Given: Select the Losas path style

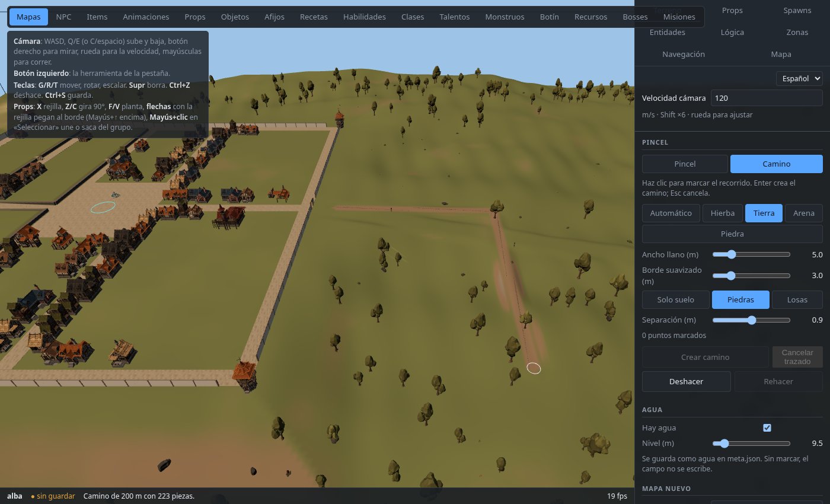Looking at the screenshot, I should coord(797,299).
